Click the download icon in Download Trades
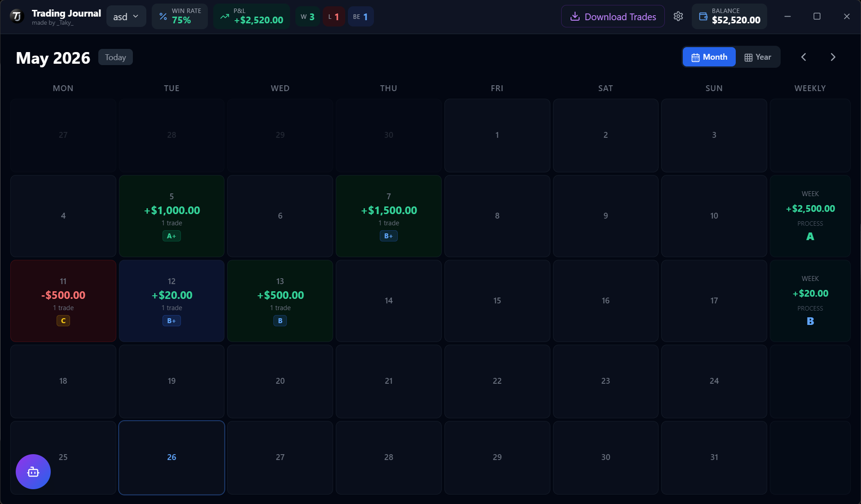The width and height of the screenshot is (861, 504). click(x=575, y=17)
